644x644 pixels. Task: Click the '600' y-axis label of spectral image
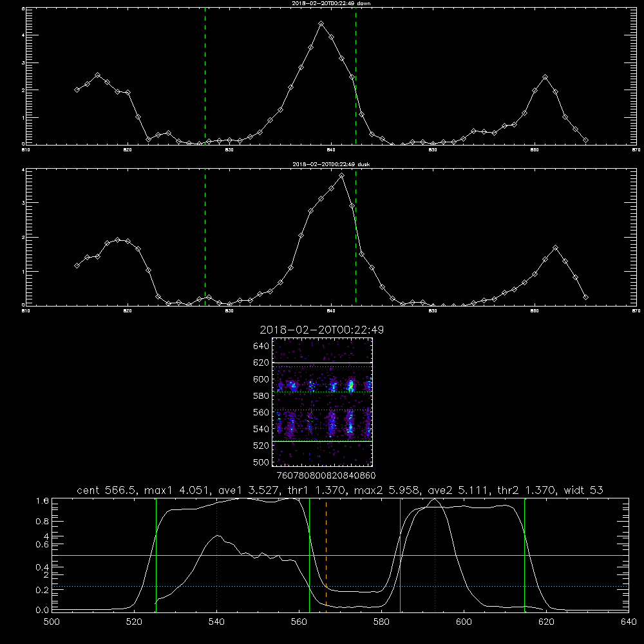[x=261, y=379]
